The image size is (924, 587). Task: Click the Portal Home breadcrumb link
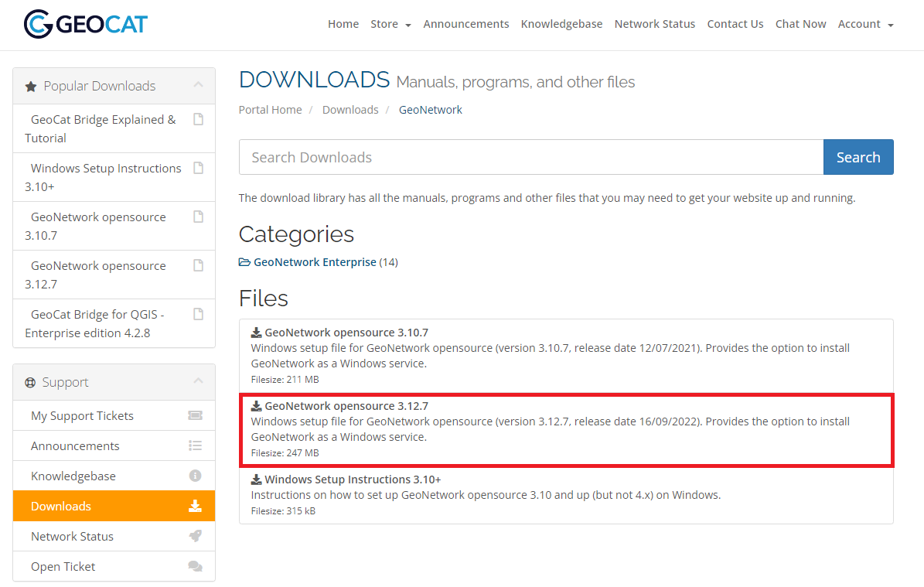pyautogui.click(x=271, y=110)
